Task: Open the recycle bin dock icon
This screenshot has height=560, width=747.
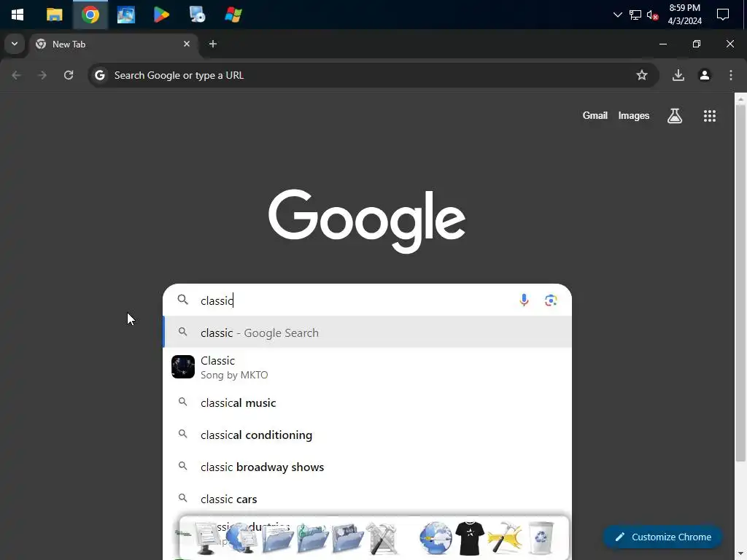Action: (541, 538)
